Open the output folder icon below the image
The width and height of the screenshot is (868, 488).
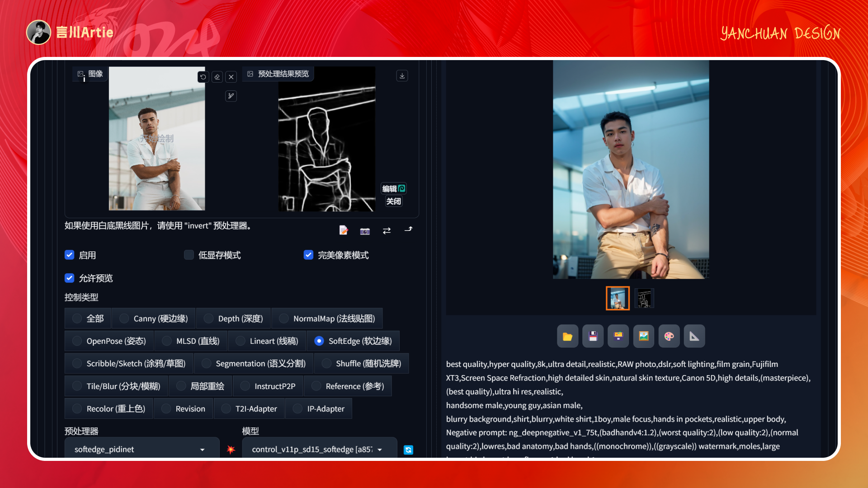tap(567, 336)
